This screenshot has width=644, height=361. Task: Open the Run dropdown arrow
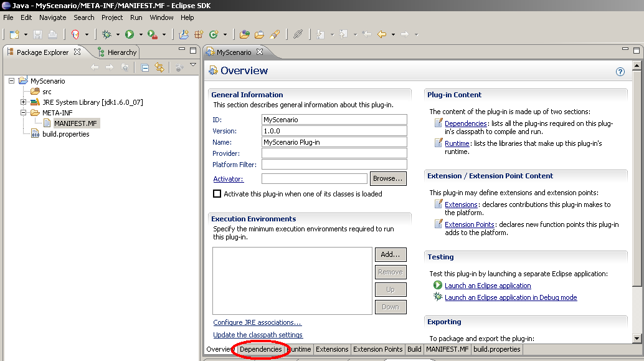coord(141,35)
